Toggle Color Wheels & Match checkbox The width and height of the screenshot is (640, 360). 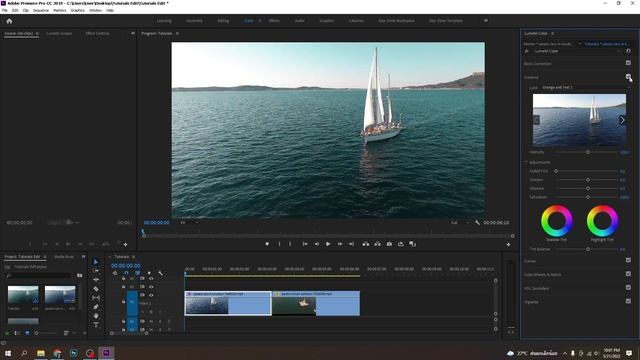click(628, 274)
